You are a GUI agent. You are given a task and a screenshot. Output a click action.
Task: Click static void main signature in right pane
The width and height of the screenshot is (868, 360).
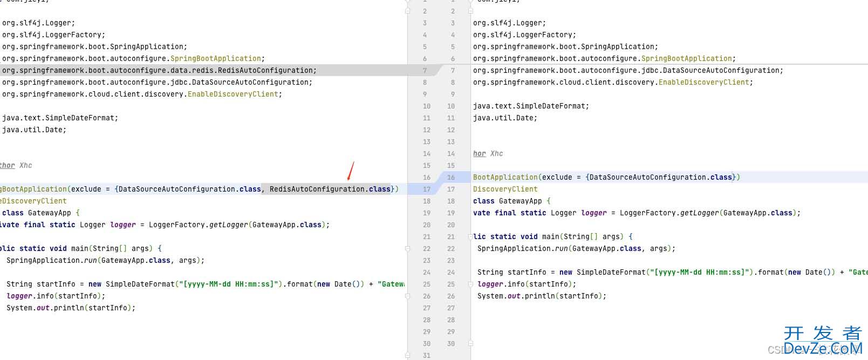[553, 236]
